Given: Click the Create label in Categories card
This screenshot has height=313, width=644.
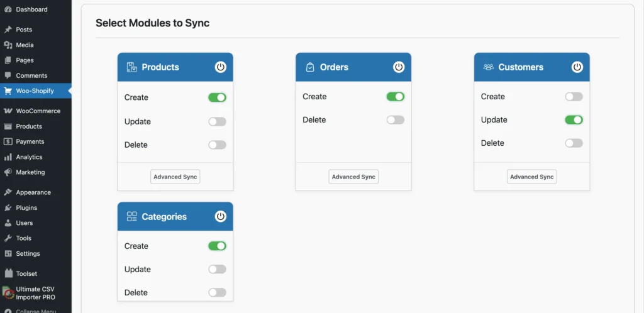Looking at the screenshot, I should (136, 246).
